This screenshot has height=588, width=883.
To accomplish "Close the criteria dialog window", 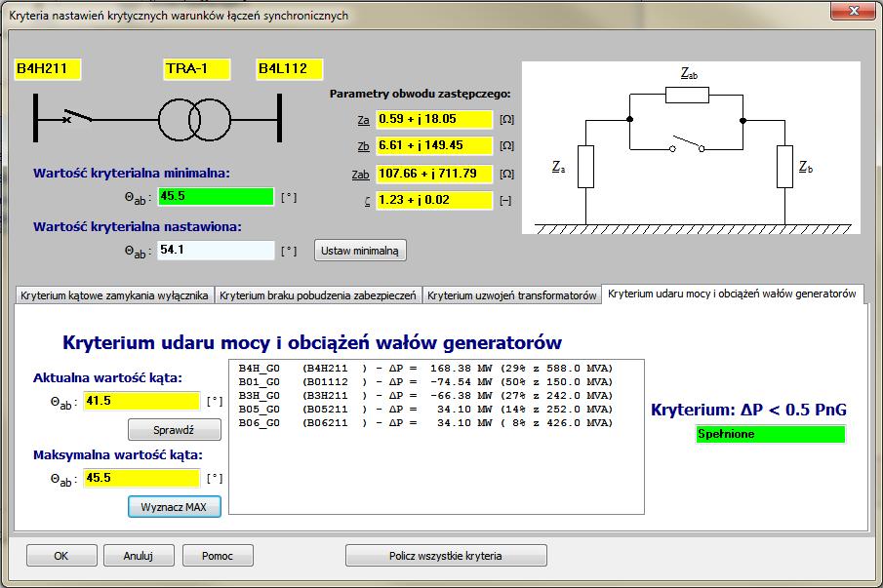I will coord(854,11).
